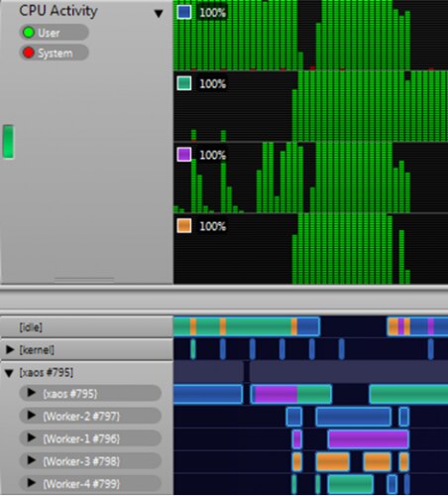Expand the {xaos #795} thread row

coord(32,393)
